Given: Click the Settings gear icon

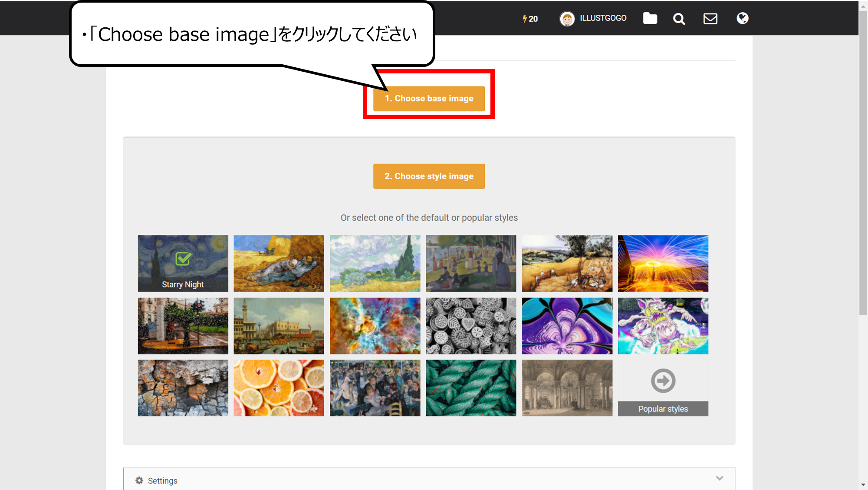Looking at the screenshot, I should [139, 480].
